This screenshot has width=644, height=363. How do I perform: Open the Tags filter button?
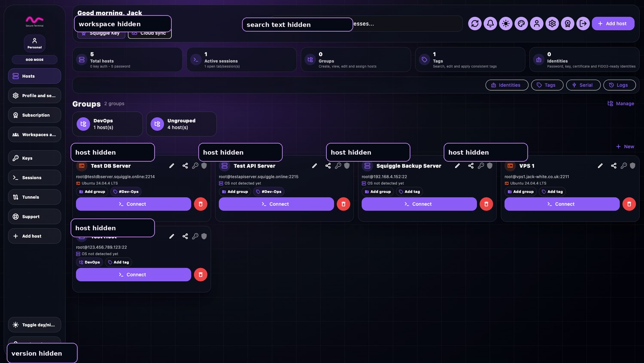click(x=547, y=85)
